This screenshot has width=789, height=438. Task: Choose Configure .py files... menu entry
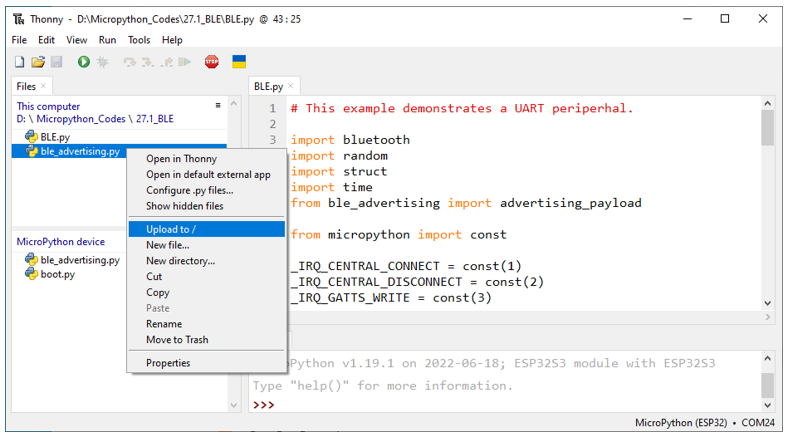[207, 190]
